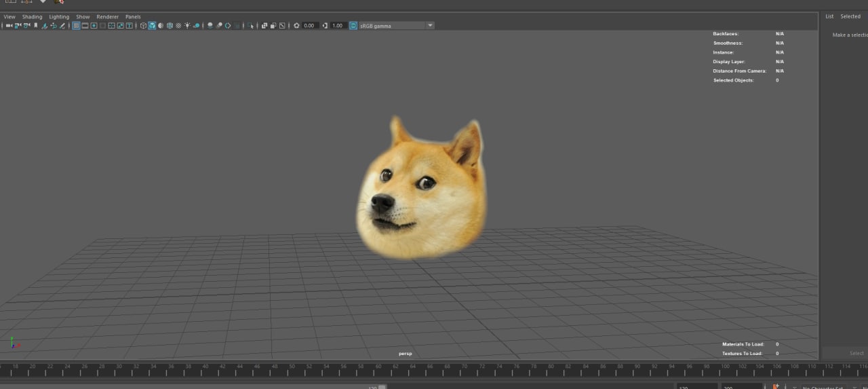
Task: Click the Select Camera icon
Action: pos(9,25)
